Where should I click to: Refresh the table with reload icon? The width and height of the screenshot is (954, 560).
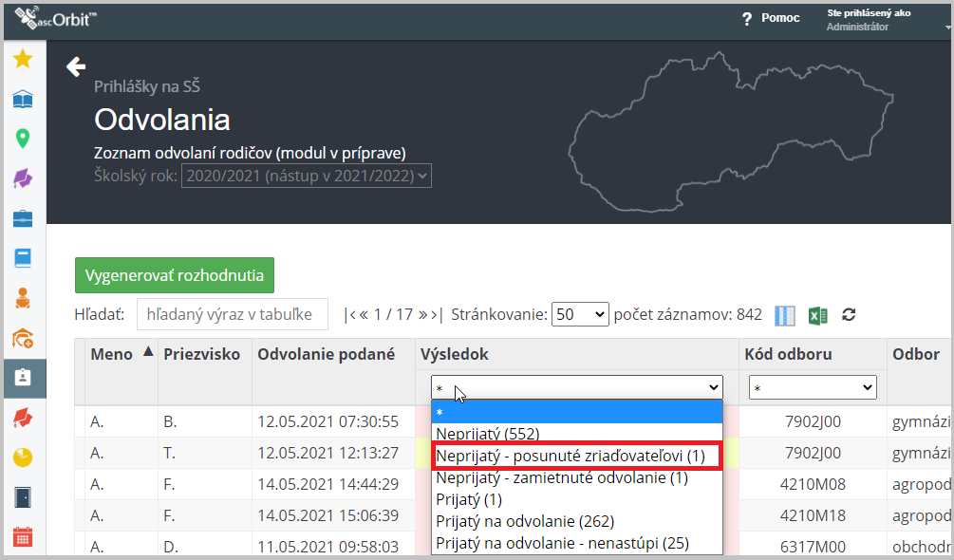pyautogui.click(x=849, y=314)
